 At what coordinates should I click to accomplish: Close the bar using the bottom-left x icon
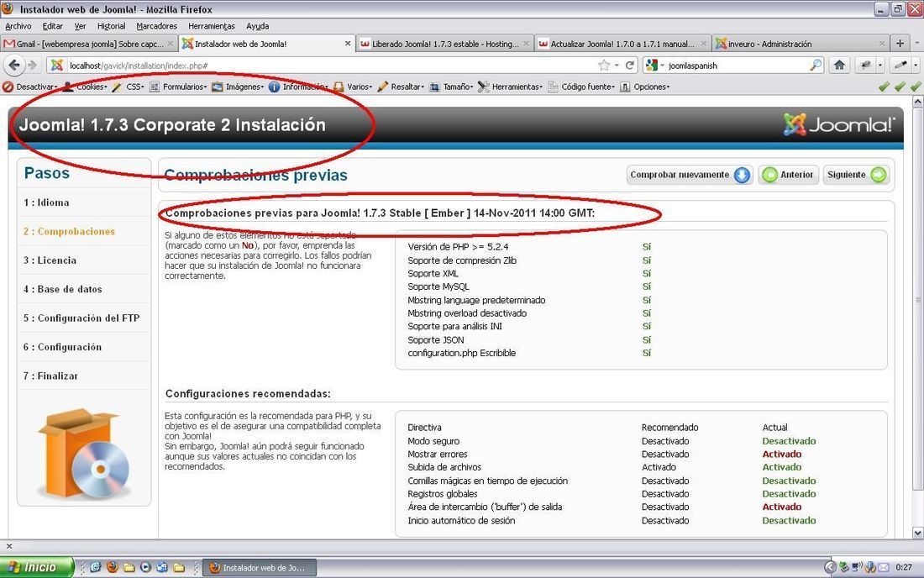click(x=9, y=546)
